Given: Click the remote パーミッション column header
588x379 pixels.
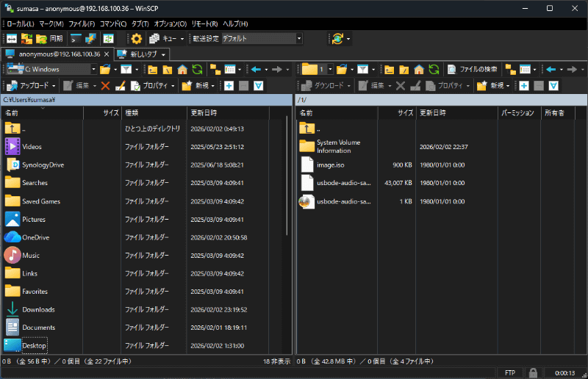Looking at the screenshot, I should tap(519, 113).
